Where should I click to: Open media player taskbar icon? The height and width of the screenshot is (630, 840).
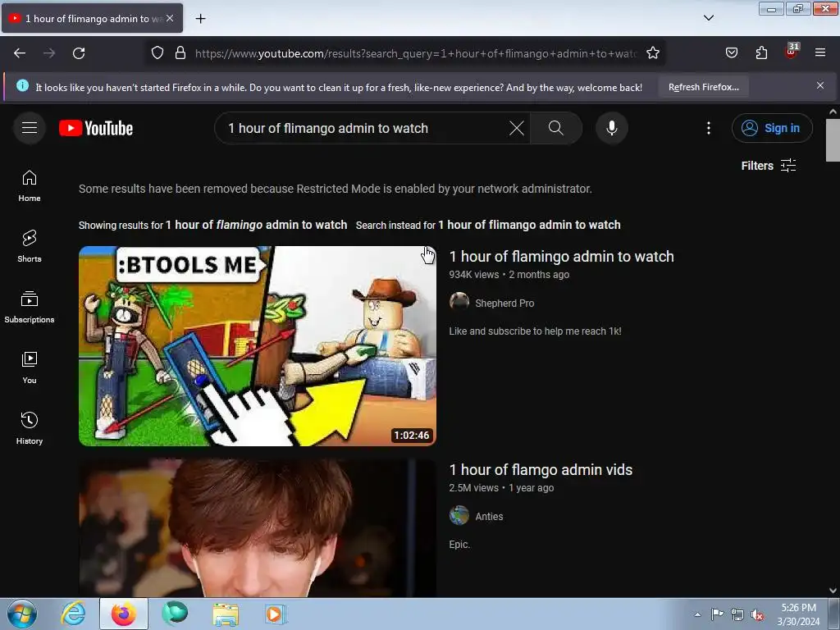coord(276,614)
